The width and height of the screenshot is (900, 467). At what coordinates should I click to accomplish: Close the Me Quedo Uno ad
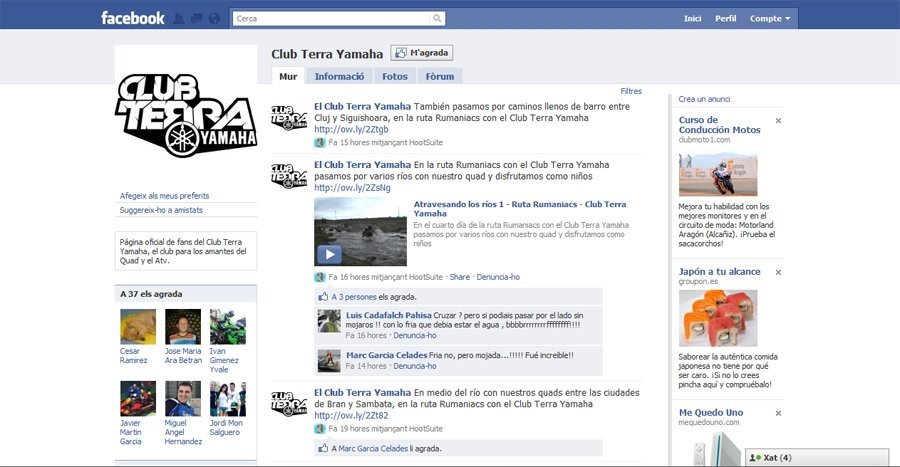(778, 413)
